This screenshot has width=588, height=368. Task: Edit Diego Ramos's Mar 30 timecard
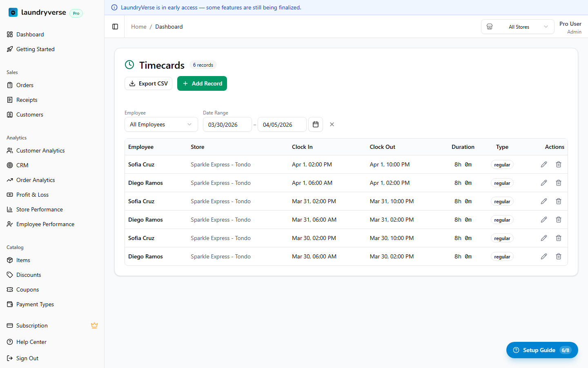coord(544,256)
